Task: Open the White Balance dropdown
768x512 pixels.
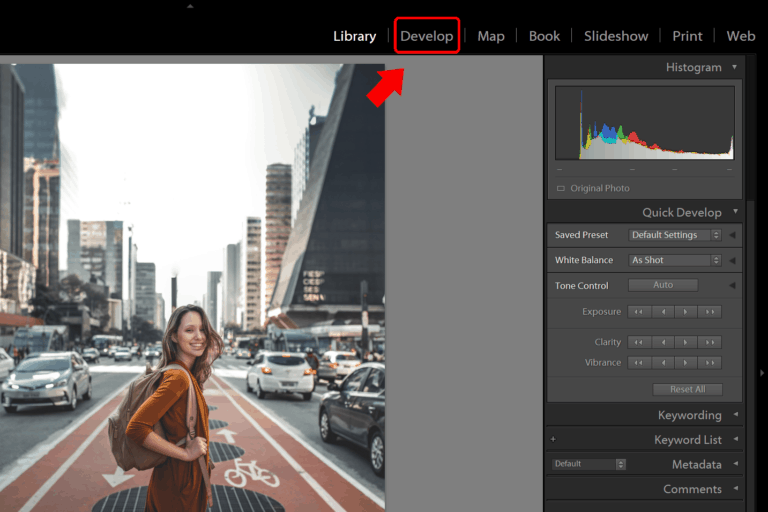Action: coord(674,260)
